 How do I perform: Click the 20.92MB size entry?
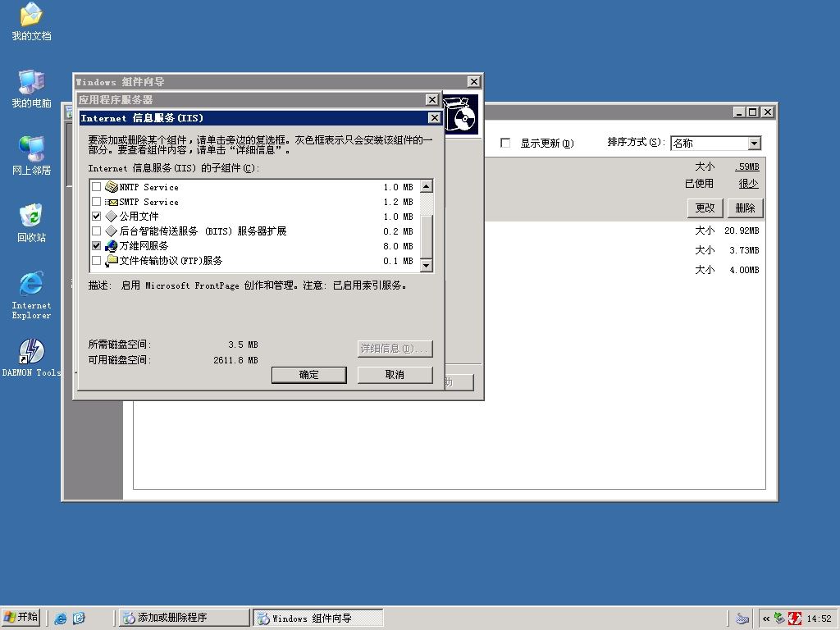(742, 231)
